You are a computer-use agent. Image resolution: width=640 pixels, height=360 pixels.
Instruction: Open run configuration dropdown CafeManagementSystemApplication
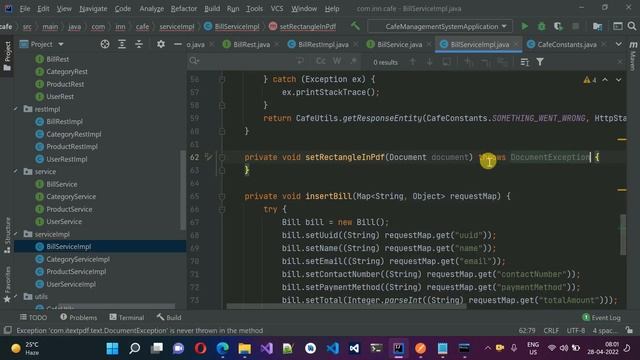(440, 27)
